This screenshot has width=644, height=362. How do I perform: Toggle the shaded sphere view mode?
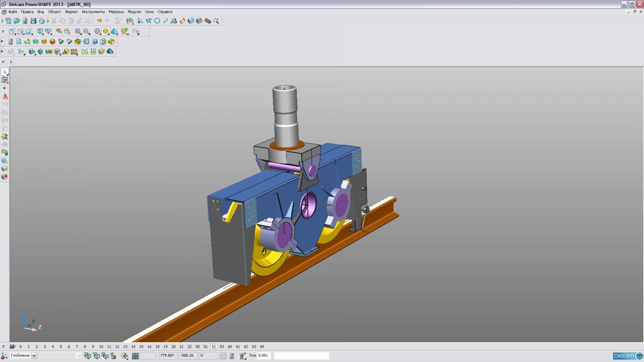106,32
